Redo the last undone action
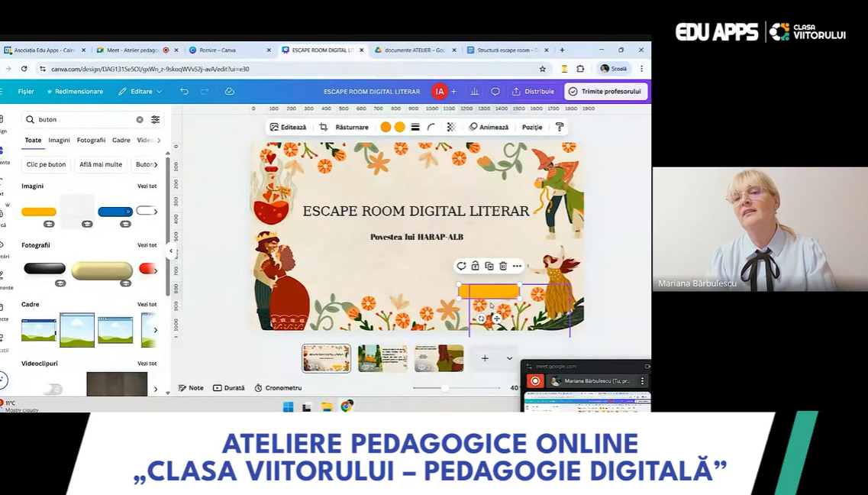 point(205,92)
